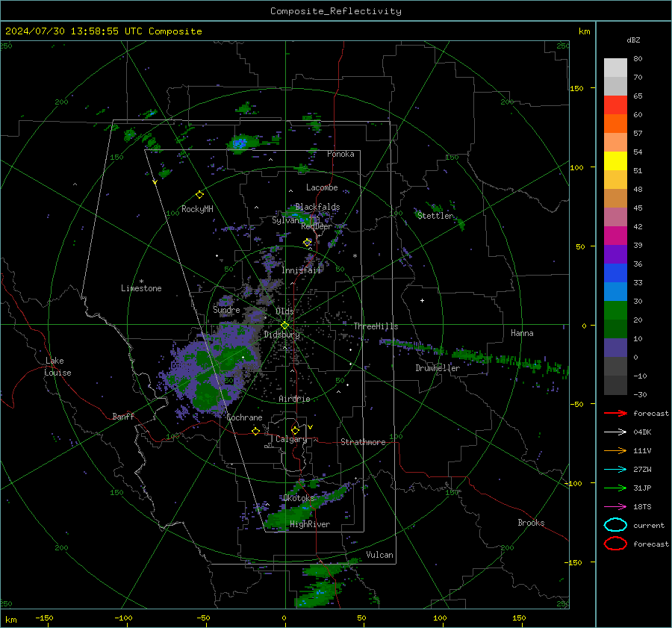This screenshot has height=628, width=672.
Task: Click the Lake Louise map label
Action: [58, 367]
